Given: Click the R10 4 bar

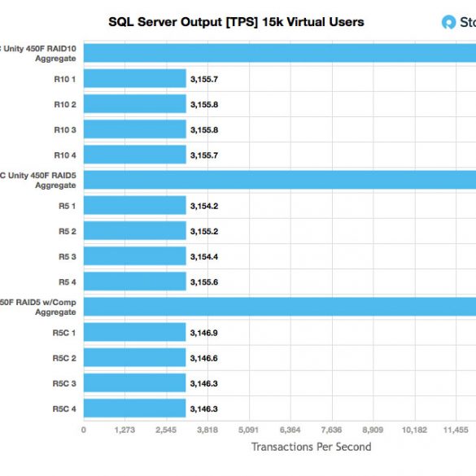Looking at the screenshot, I should 135,155.
